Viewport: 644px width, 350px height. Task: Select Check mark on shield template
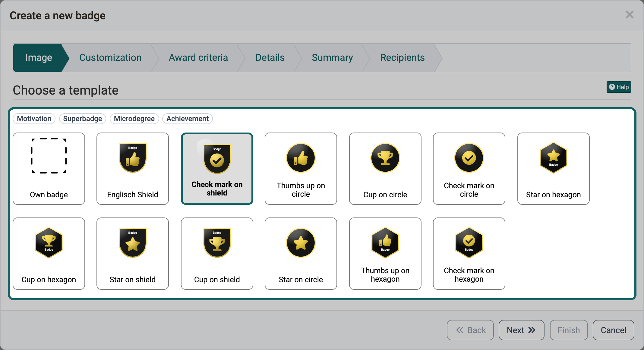pyautogui.click(x=217, y=169)
